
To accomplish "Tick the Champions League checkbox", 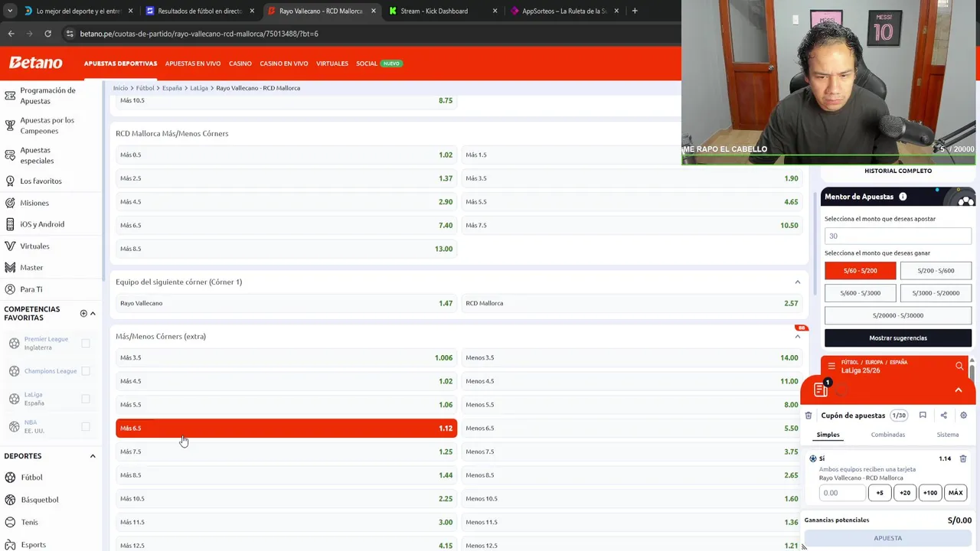I will click(x=86, y=371).
